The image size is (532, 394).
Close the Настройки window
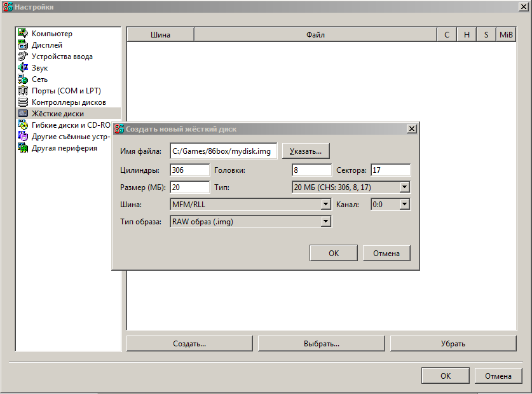tap(524, 7)
